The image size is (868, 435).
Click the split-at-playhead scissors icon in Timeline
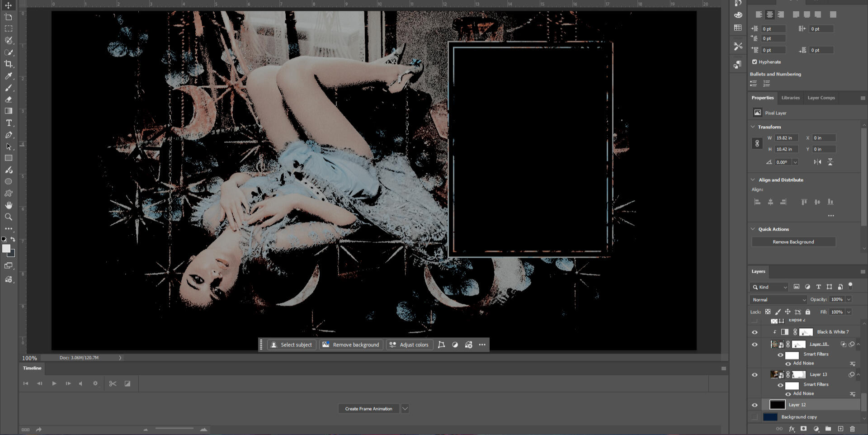[113, 383]
